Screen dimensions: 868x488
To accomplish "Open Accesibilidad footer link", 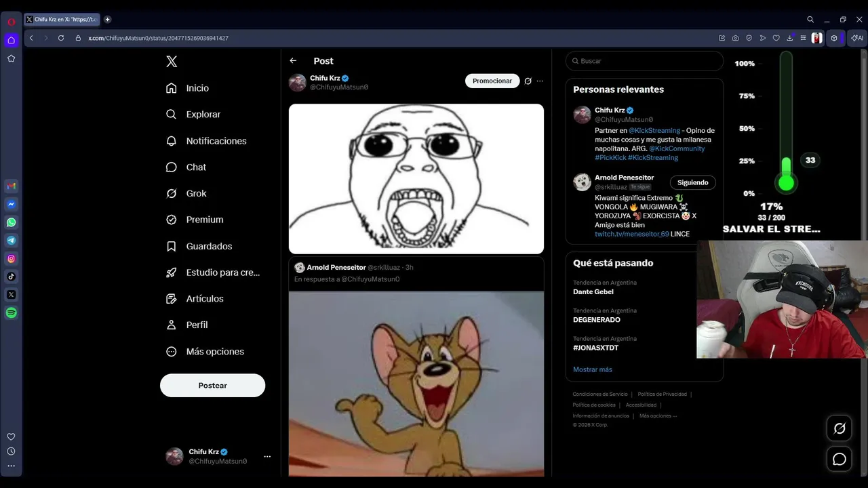I will pyautogui.click(x=641, y=405).
